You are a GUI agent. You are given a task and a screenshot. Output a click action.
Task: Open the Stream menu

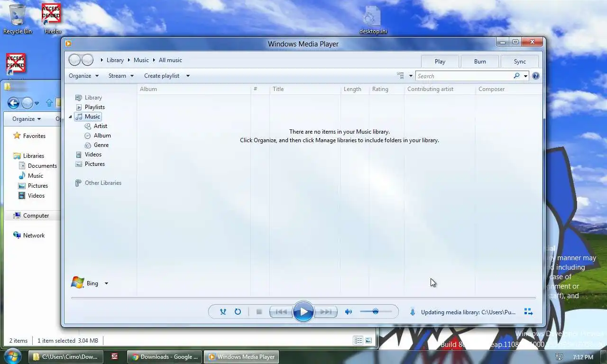click(x=121, y=76)
